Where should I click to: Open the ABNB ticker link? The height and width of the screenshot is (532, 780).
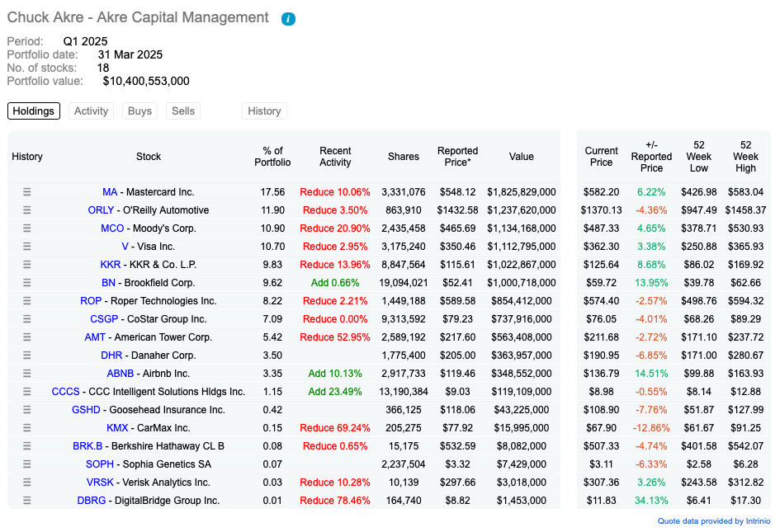coord(121,374)
